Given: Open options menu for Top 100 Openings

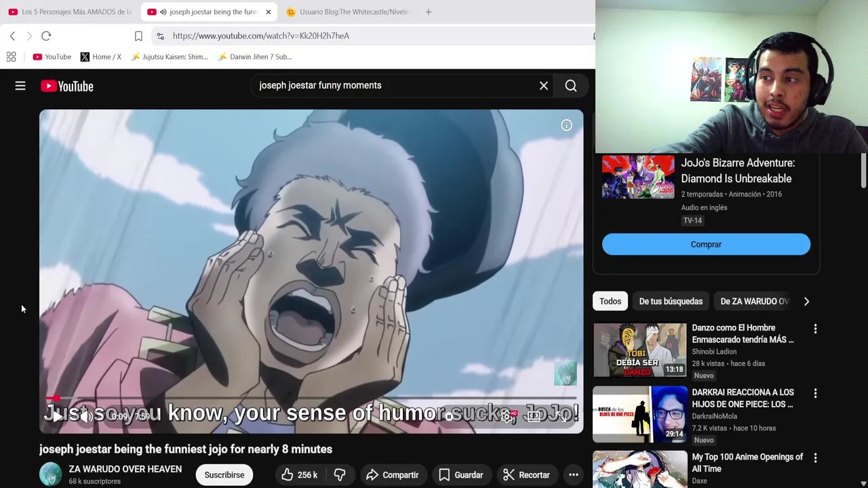Looking at the screenshot, I should tap(815, 457).
